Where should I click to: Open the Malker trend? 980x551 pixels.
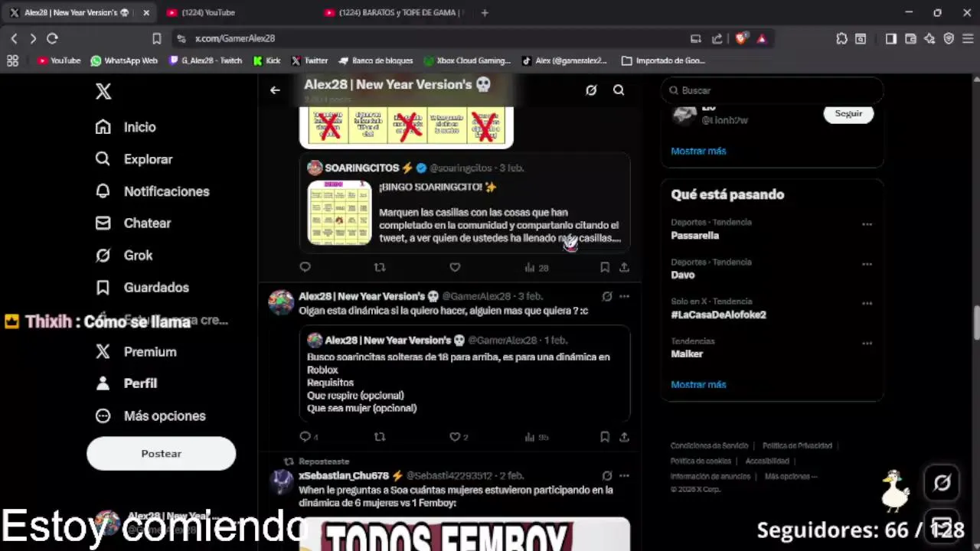pyautogui.click(x=687, y=354)
